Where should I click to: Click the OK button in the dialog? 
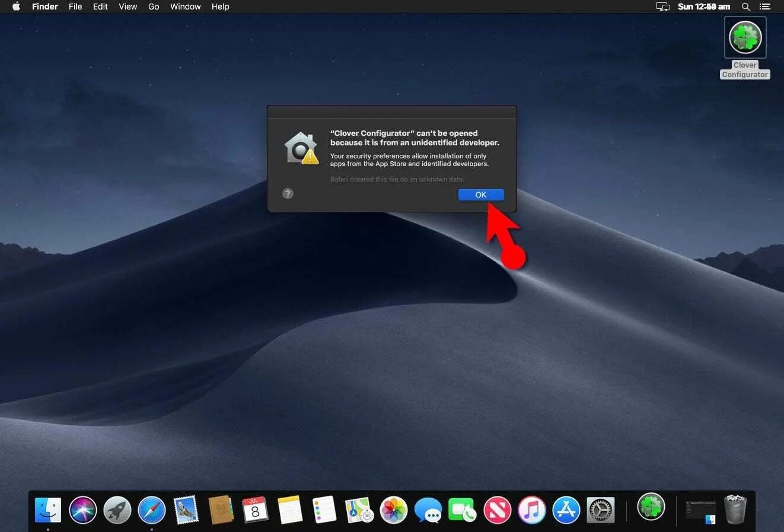click(481, 195)
